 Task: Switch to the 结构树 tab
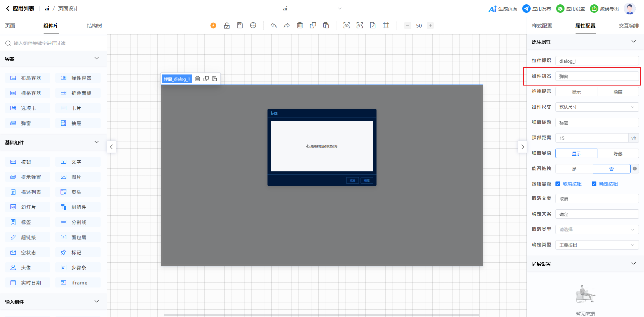(94, 26)
